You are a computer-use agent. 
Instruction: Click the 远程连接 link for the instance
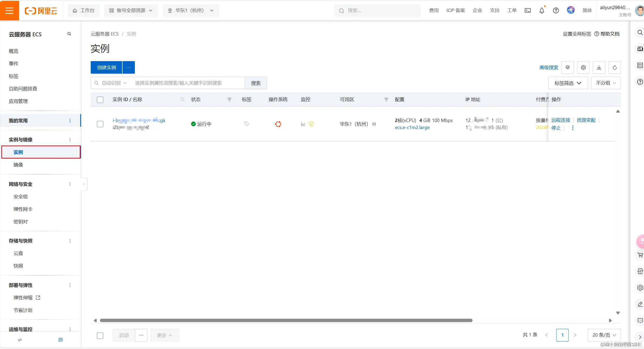click(x=561, y=120)
